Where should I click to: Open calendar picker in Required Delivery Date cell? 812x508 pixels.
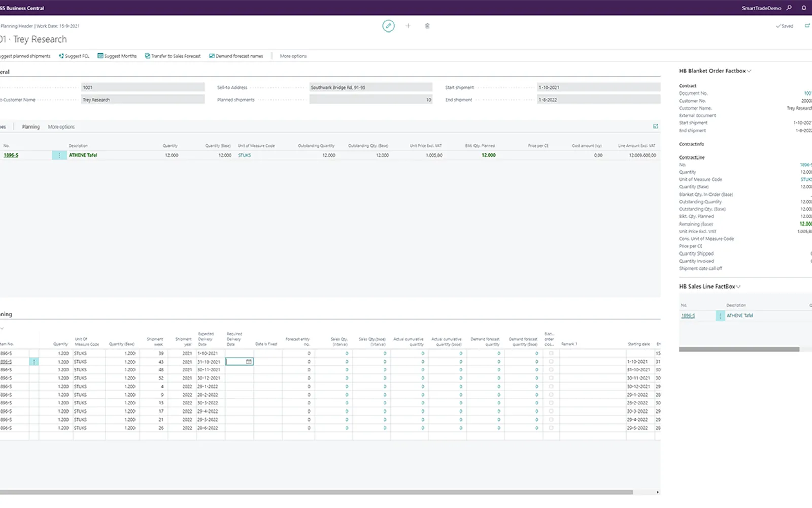[249, 362]
